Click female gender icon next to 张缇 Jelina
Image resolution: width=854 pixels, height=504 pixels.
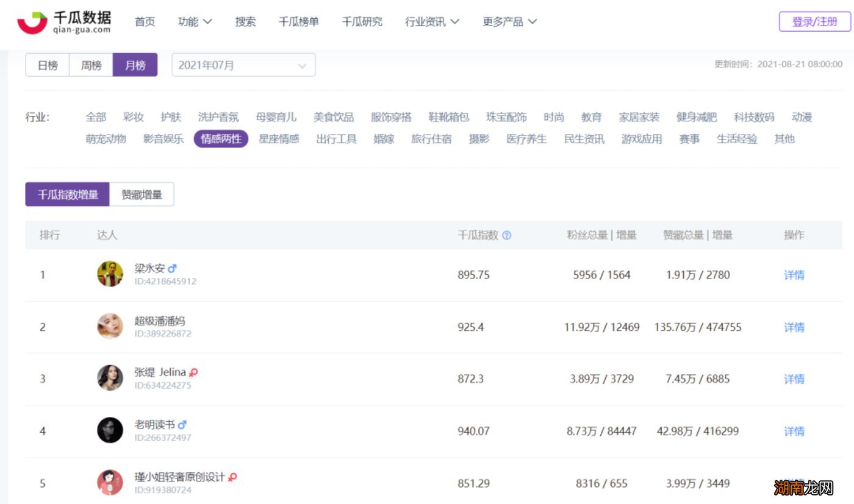pyautogui.click(x=193, y=372)
